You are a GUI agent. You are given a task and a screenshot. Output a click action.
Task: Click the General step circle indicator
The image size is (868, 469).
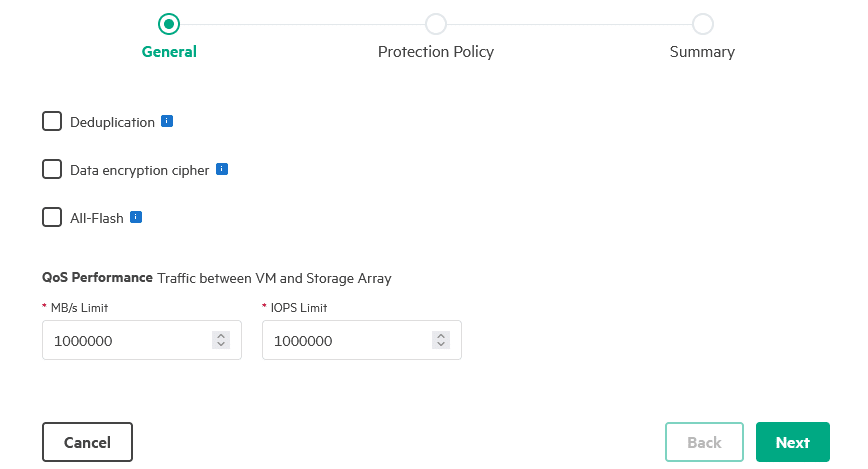point(169,24)
